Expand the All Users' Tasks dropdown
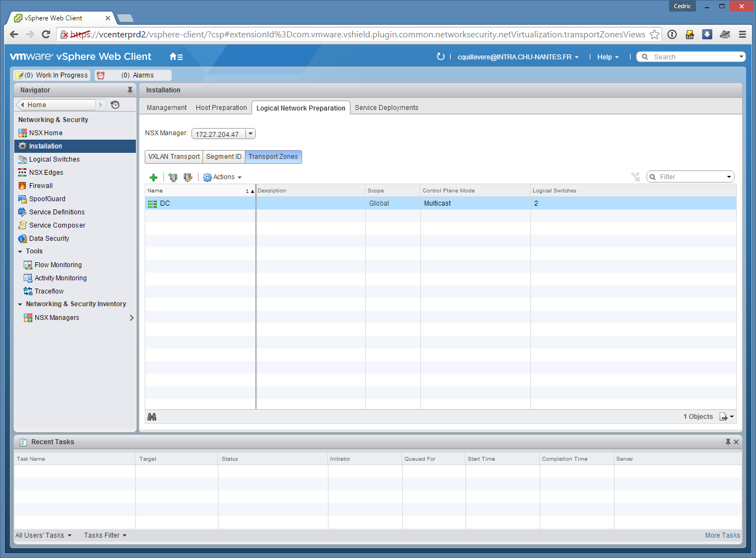This screenshot has height=558, width=756. click(43, 535)
